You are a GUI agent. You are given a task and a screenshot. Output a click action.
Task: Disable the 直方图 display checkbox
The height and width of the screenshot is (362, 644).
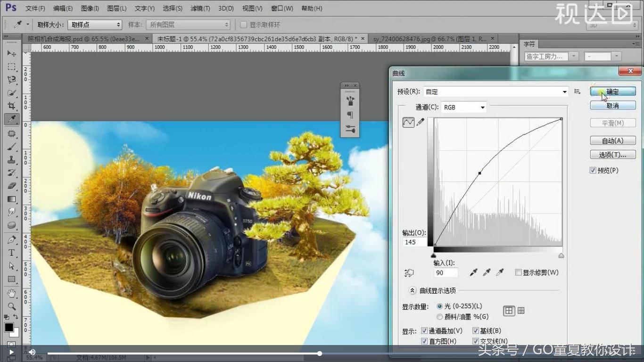point(425,341)
